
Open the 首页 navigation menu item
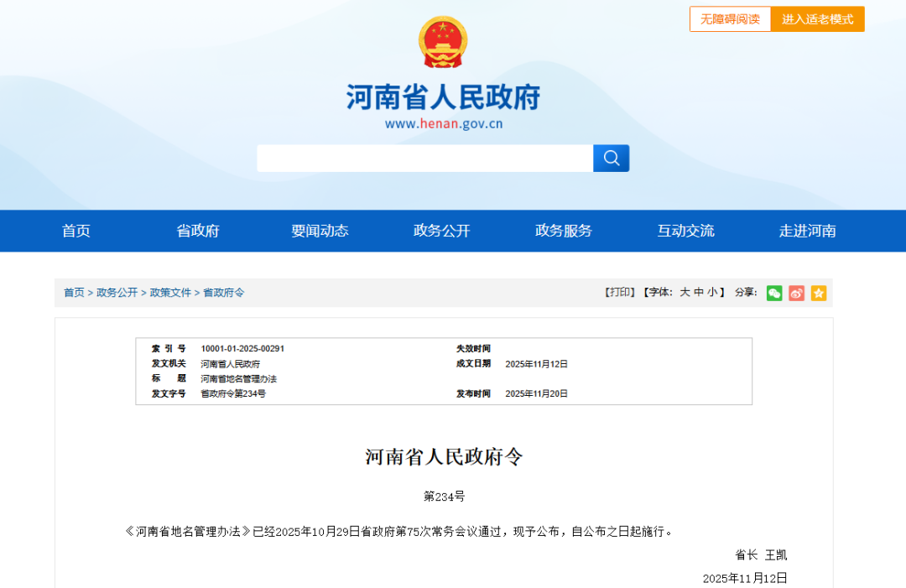tap(76, 231)
